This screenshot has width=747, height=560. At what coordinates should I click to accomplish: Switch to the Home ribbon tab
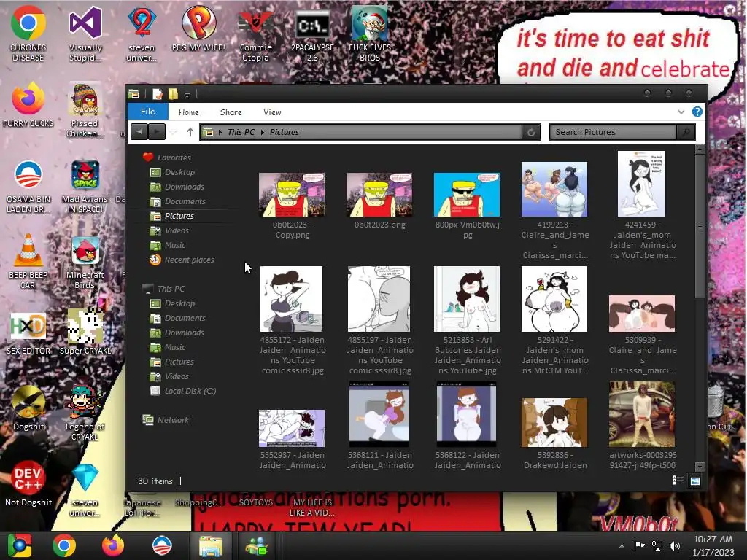189,112
